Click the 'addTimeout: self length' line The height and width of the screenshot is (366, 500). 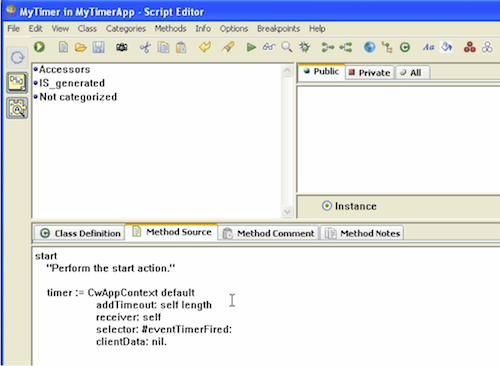tap(154, 305)
